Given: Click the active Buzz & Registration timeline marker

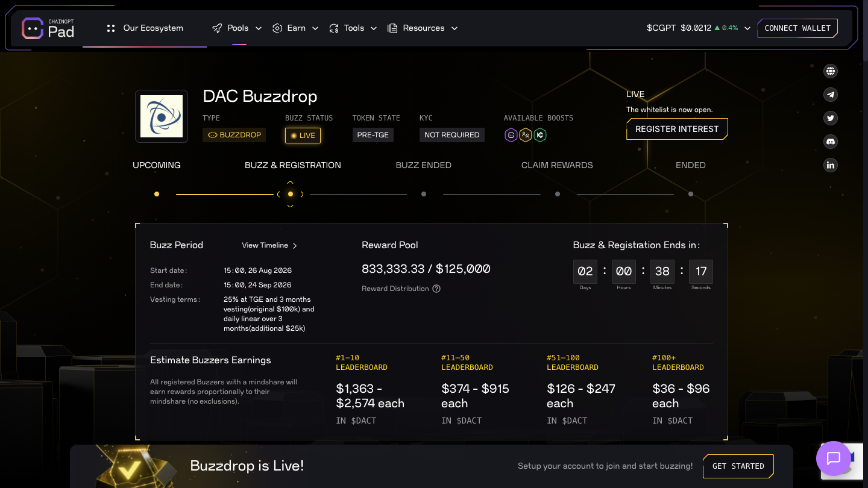Looking at the screenshot, I should (291, 194).
